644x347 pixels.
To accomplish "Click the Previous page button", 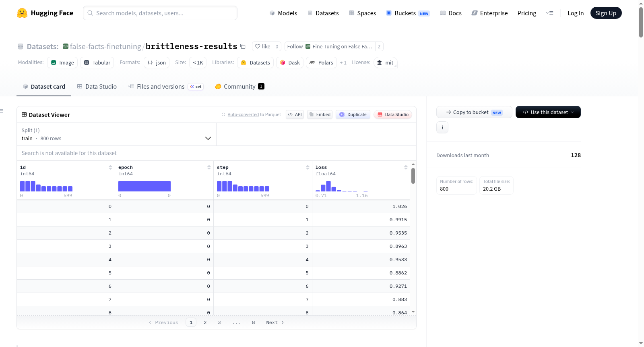I will pos(163,322).
